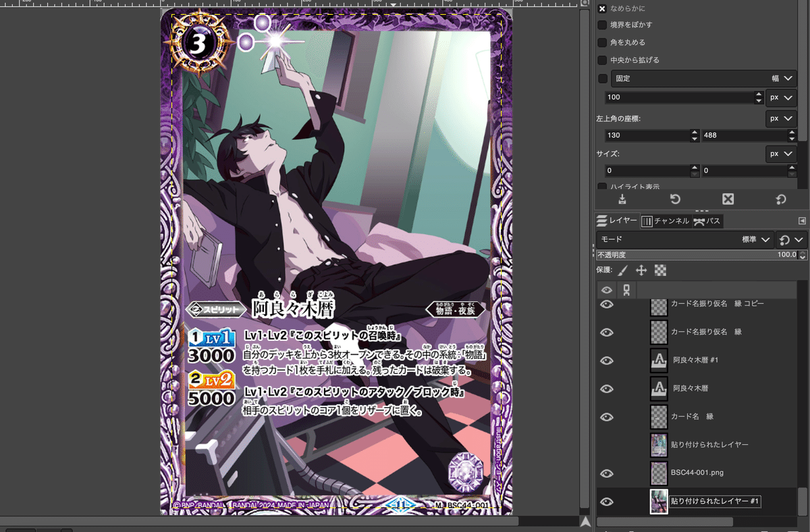
Task: Switch to the チャンネル tab
Action: [665, 221]
